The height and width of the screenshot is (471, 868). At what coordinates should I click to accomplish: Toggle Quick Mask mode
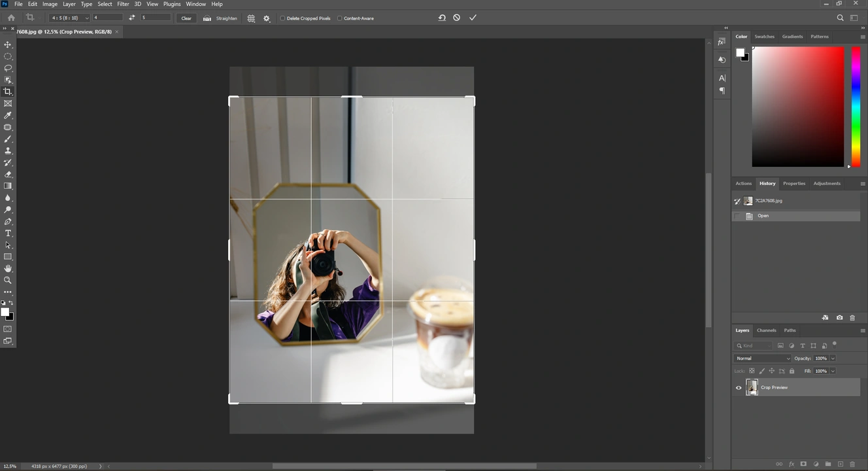[x=8, y=329]
